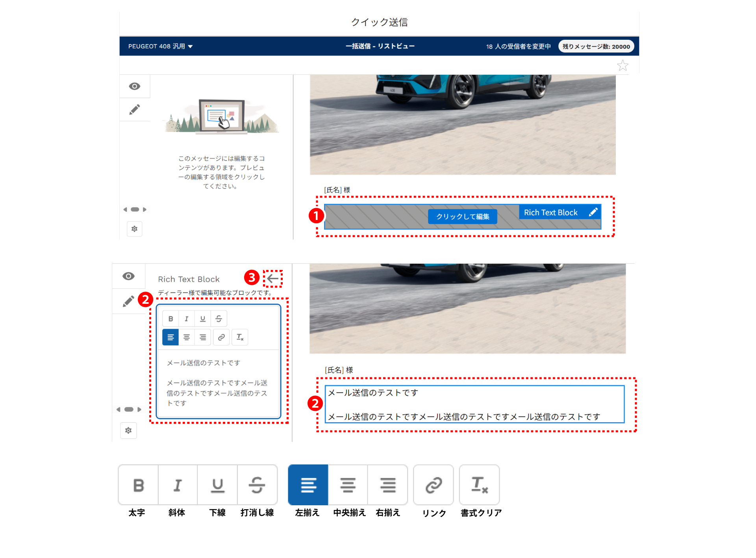
Task: Toggle bold in the small editor toolbar
Action: tap(170, 319)
